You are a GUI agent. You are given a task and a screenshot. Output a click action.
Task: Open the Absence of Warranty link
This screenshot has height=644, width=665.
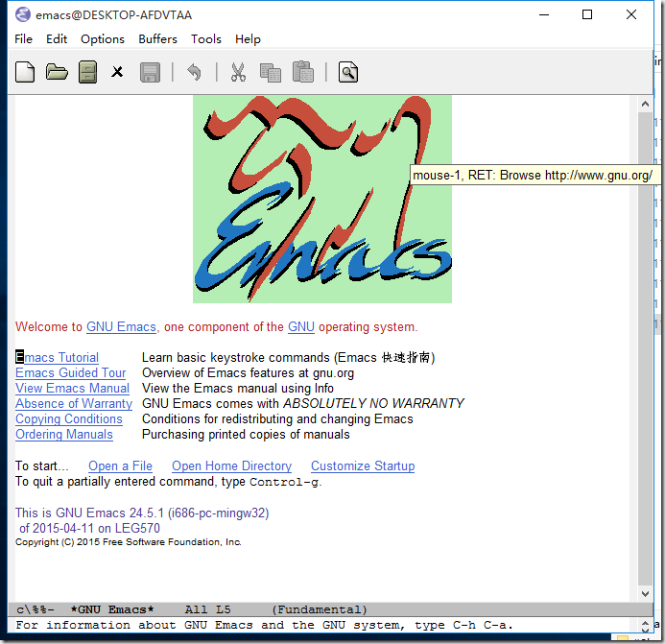click(74, 403)
